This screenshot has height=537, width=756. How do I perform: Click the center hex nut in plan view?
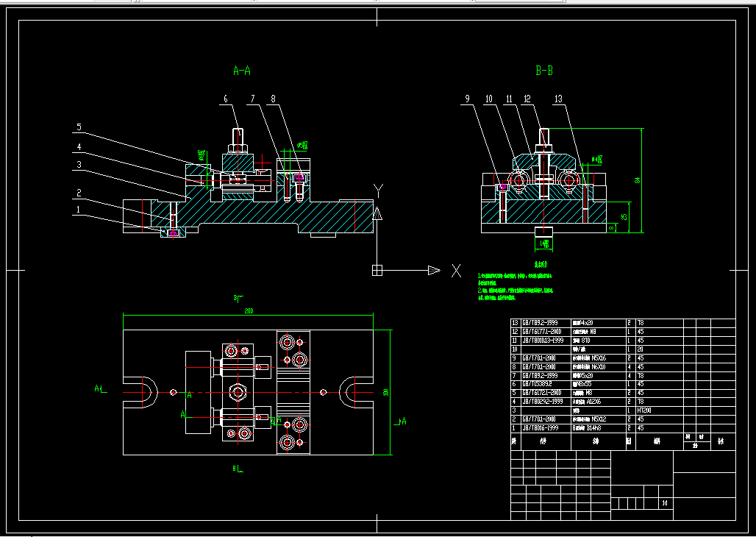[x=238, y=392]
